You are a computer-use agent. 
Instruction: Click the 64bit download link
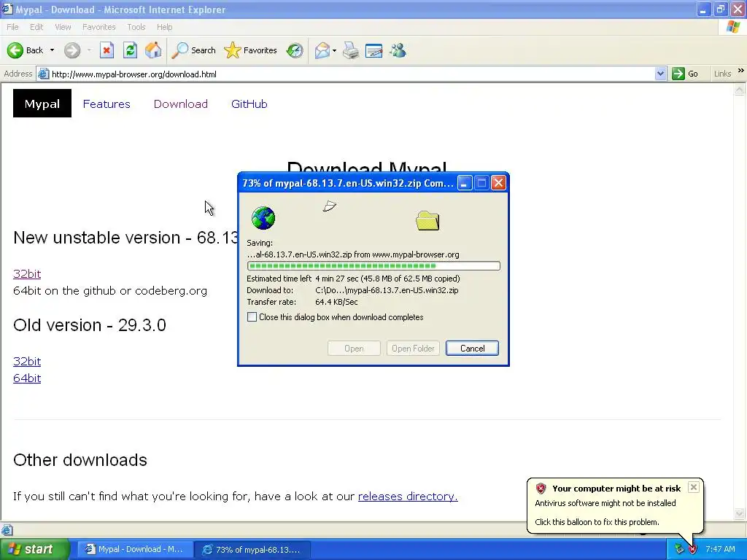pos(27,378)
